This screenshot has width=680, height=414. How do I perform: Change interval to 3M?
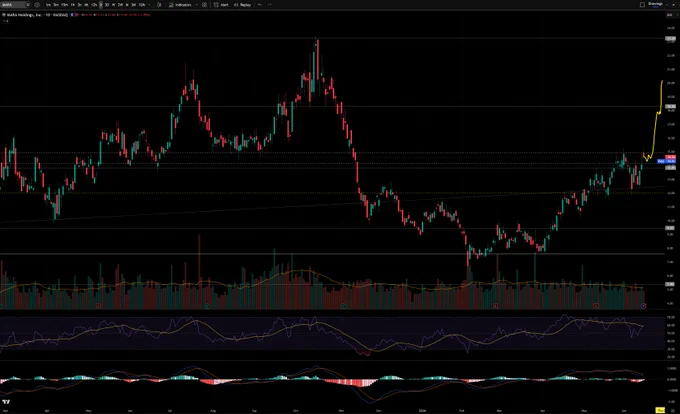(134, 5)
